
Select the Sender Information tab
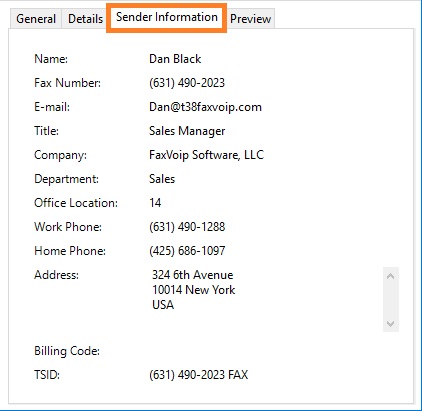pyautogui.click(x=167, y=17)
